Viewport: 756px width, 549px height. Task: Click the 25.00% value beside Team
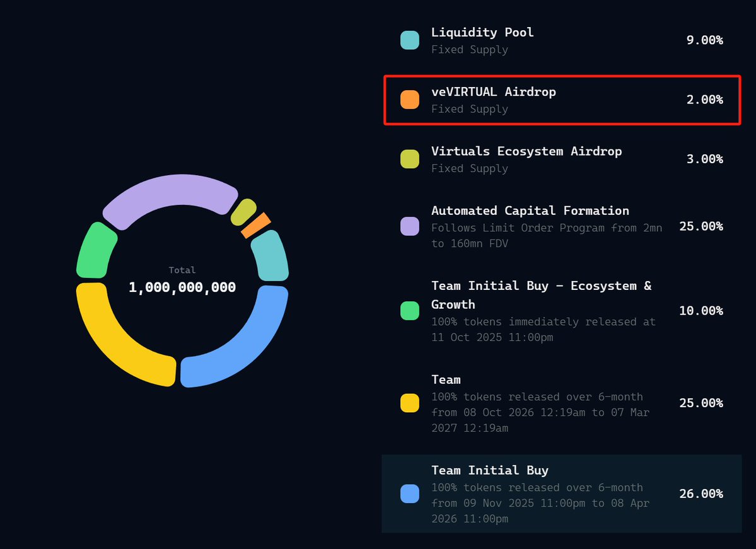[x=701, y=403]
